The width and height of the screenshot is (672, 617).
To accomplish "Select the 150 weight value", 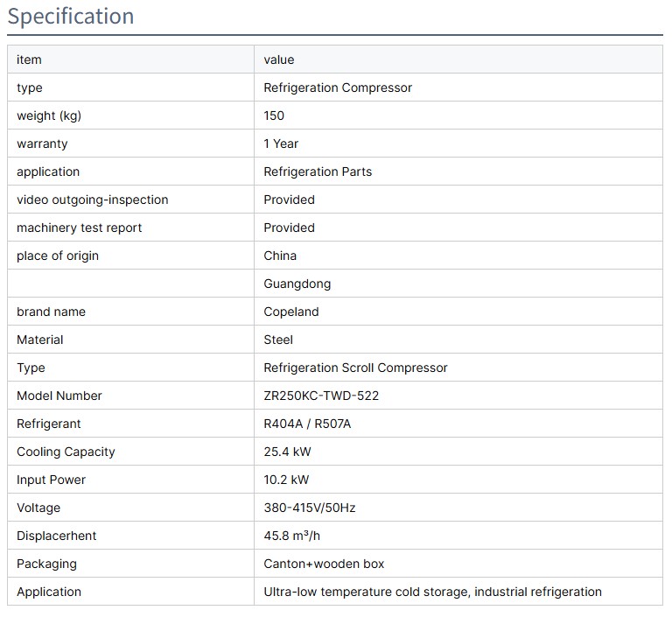I will 274,116.
